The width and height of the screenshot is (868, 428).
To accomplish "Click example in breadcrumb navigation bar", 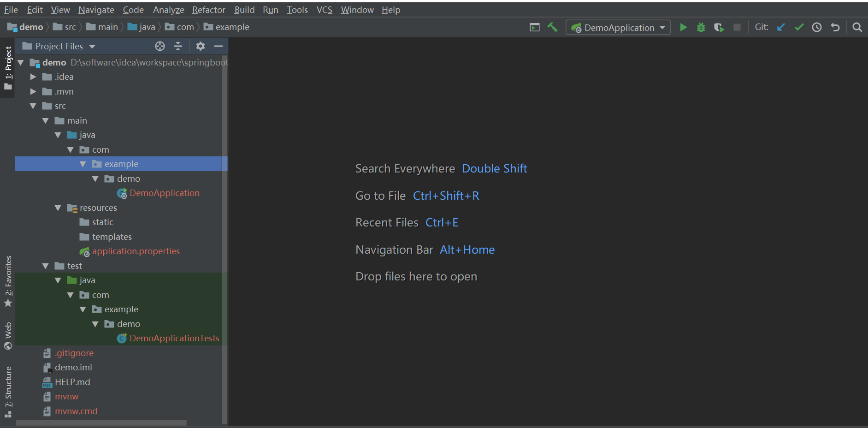I will pos(226,27).
